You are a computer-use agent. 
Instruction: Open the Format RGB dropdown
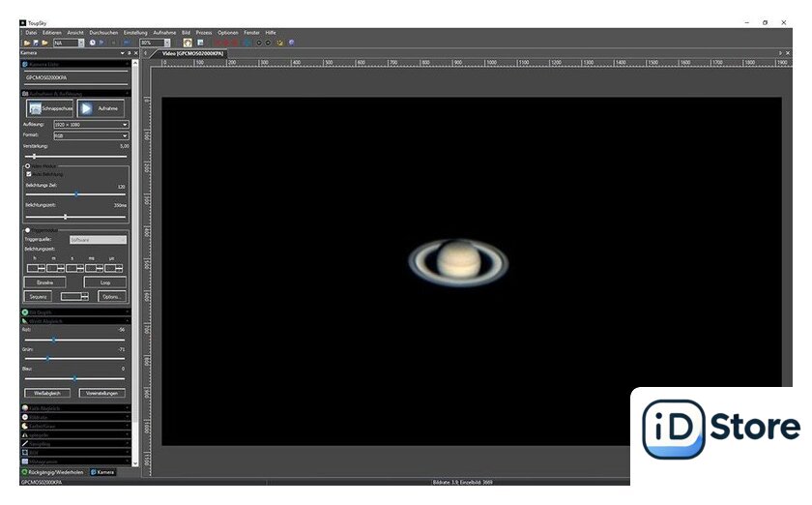tap(91, 136)
